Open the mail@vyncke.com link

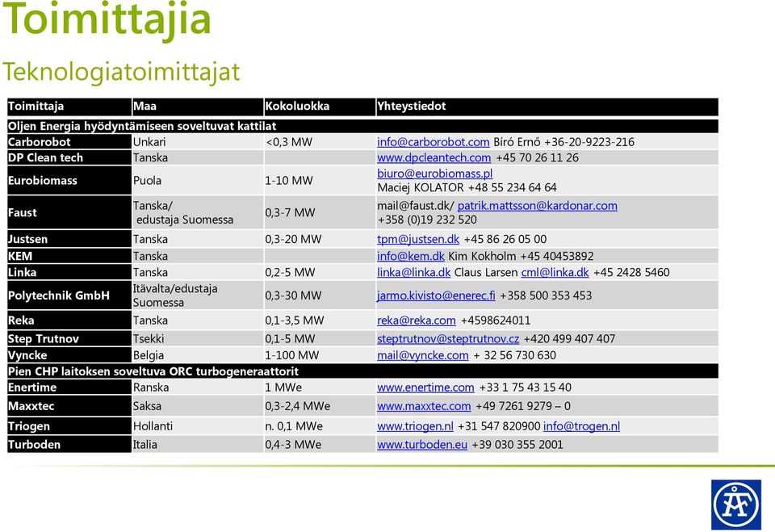point(422,355)
